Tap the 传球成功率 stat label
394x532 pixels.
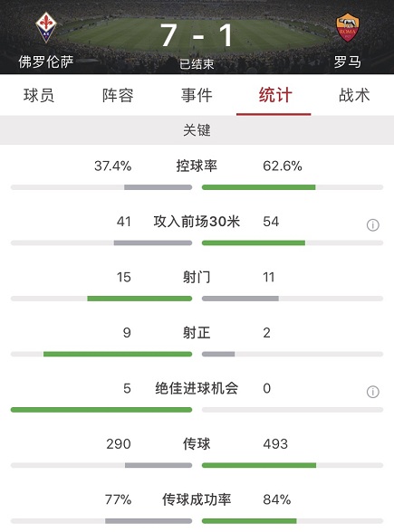[197, 499]
